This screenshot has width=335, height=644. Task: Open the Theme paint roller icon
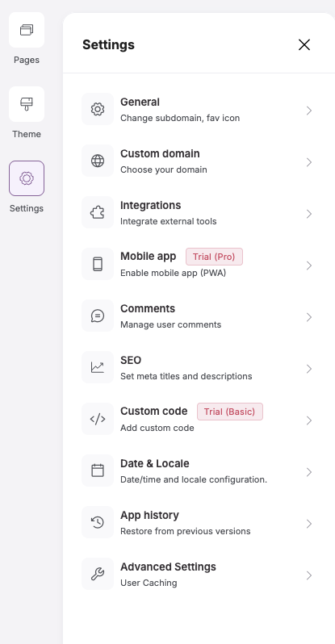27,104
